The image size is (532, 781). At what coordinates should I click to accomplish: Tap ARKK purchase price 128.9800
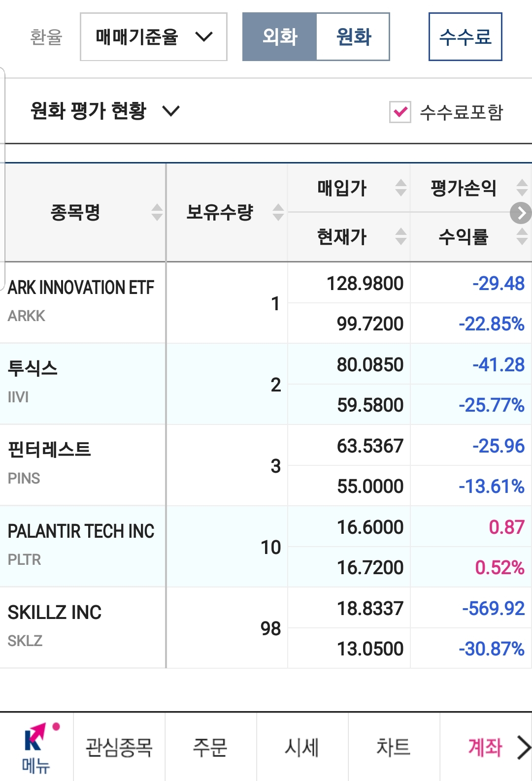pyautogui.click(x=365, y=284)
